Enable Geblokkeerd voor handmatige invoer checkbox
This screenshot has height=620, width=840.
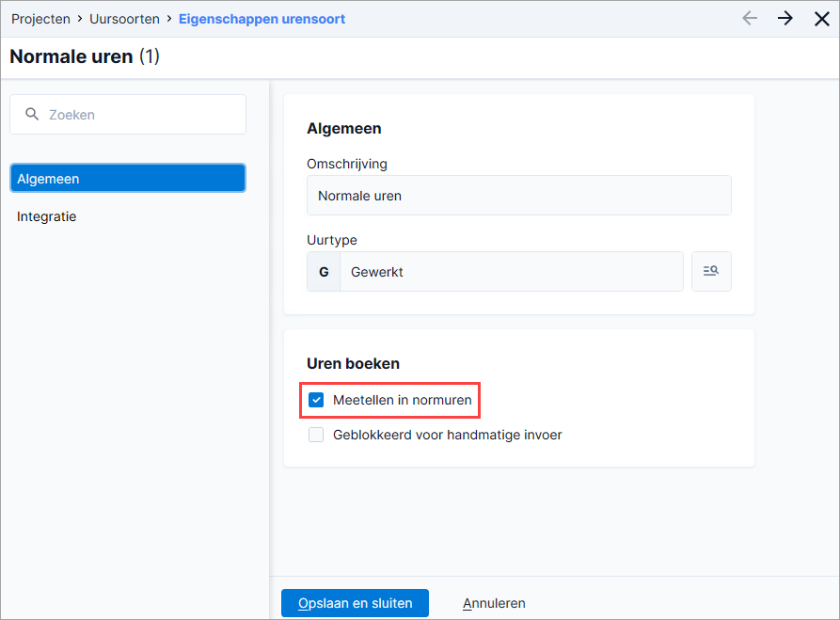pyautogui.click(x=316, y=435)
